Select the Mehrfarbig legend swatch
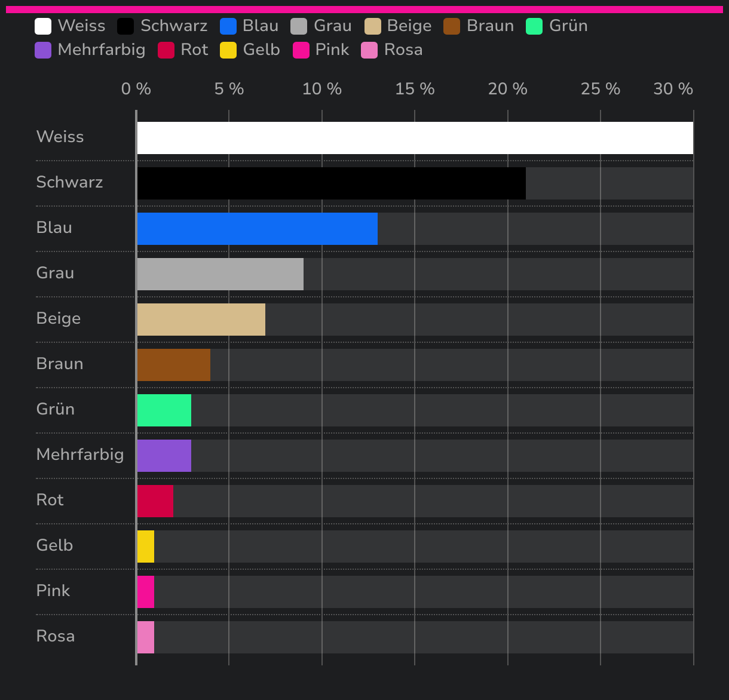 (x=43, y=50)
